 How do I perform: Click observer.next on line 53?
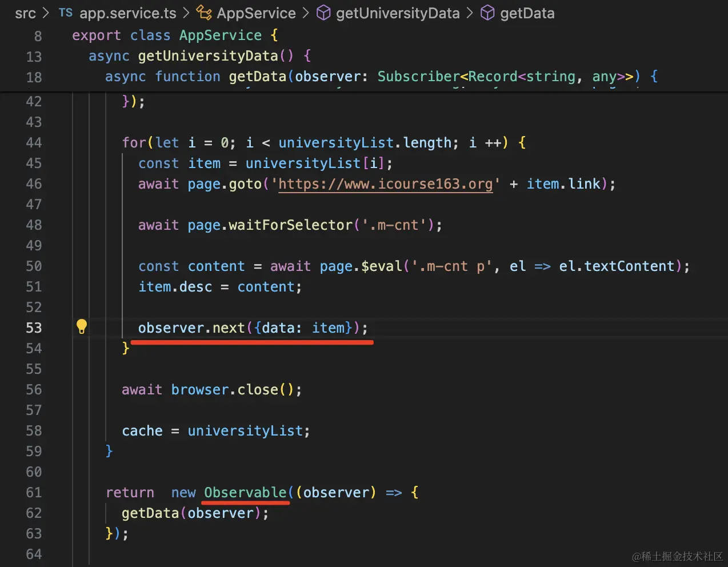(x=191, y=328)
